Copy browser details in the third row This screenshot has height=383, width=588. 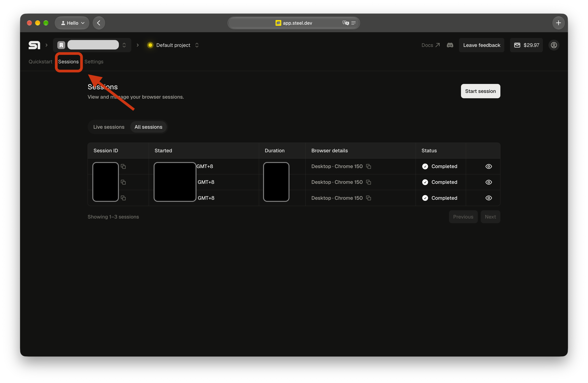tap(369, 198)
